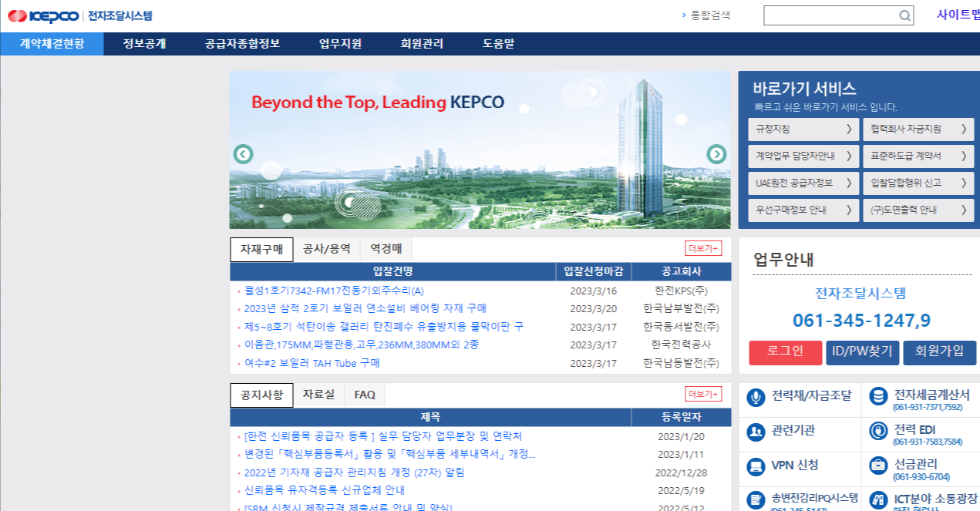Open bid 이음관,175MM,파형관용,고무

tap(362, 345)
